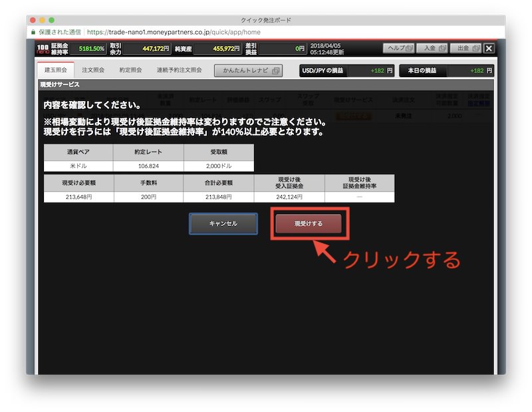Click the 現受けする confirm button
This screenshot has height=412, width=532.
tap(309, 223)
